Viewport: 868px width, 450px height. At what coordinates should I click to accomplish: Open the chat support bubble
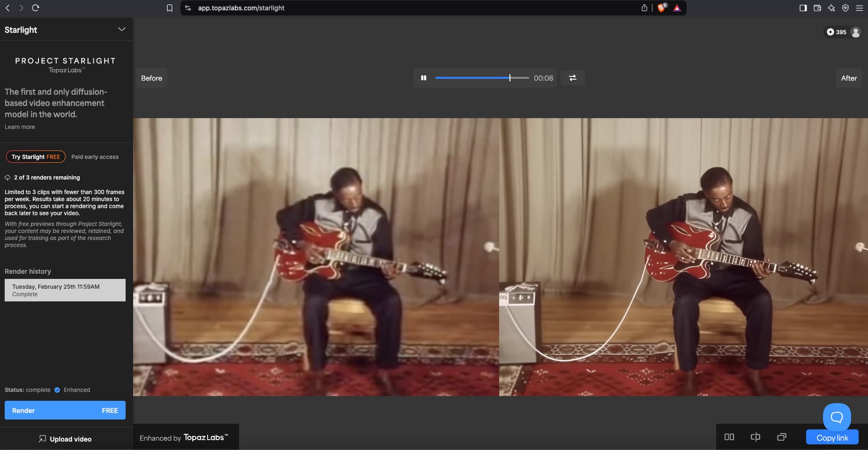pyautogui.click(x=837, y=417)
